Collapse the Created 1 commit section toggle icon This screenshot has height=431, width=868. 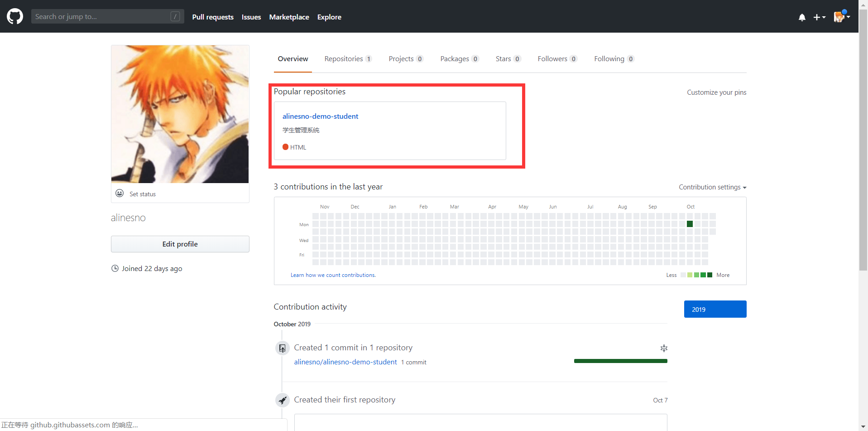[664, 348]
